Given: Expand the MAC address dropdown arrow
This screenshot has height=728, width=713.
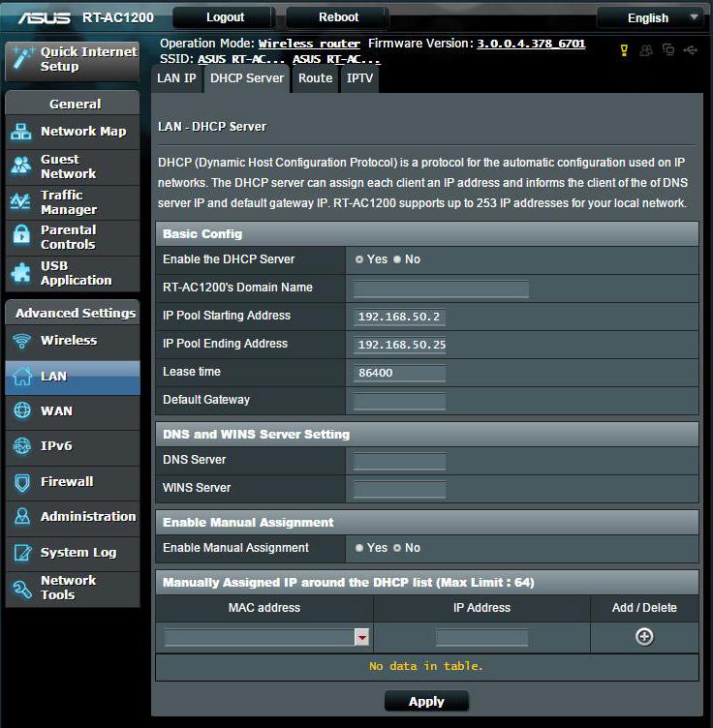Looking at the screenshot, I should pos(362,637).
